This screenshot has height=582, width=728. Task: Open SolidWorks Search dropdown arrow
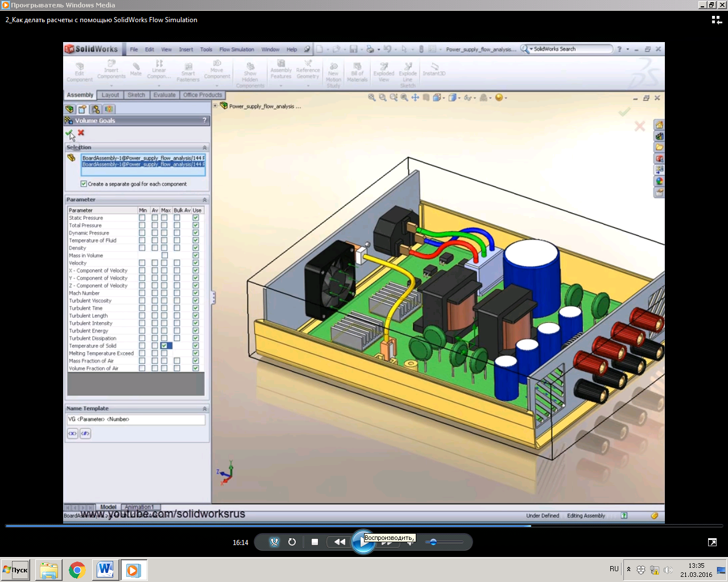531,49
